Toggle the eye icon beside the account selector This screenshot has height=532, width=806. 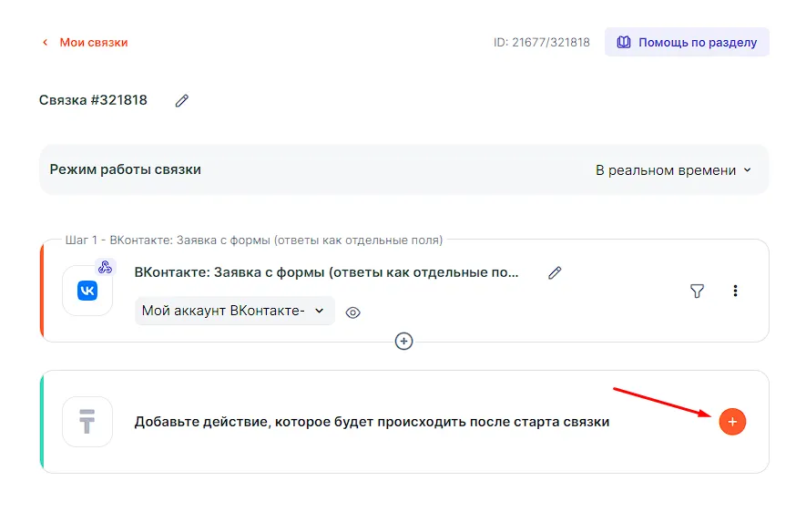[353, 312]
